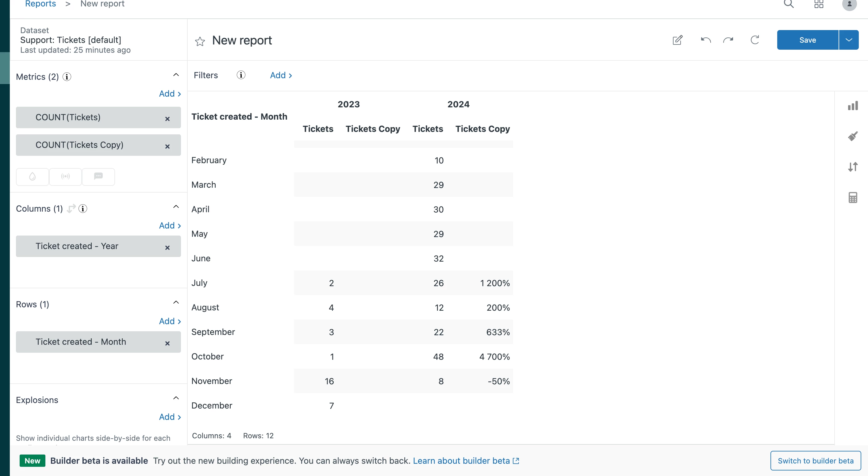Open chart configuration paintbrush icon

pyautogui.click(x=852, y=136)
